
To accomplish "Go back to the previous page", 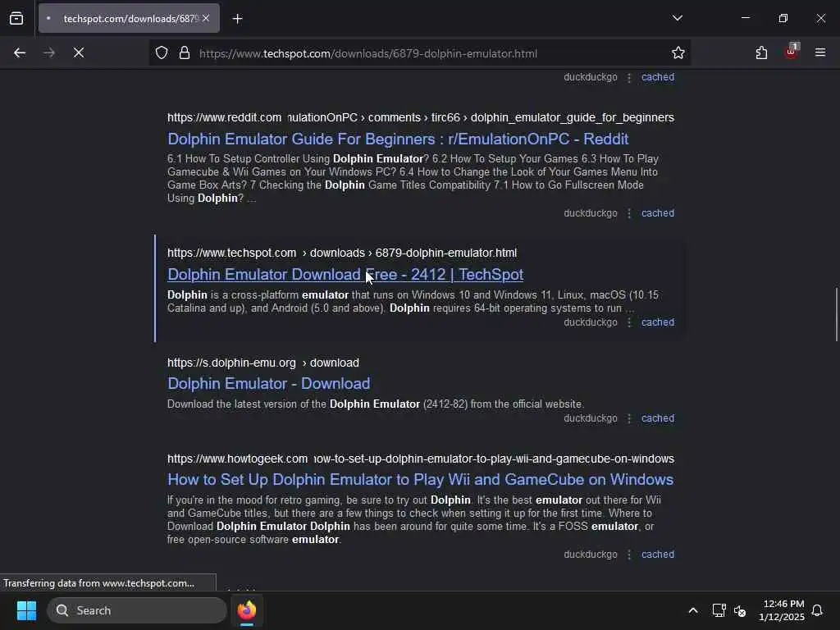I will 20,53.
